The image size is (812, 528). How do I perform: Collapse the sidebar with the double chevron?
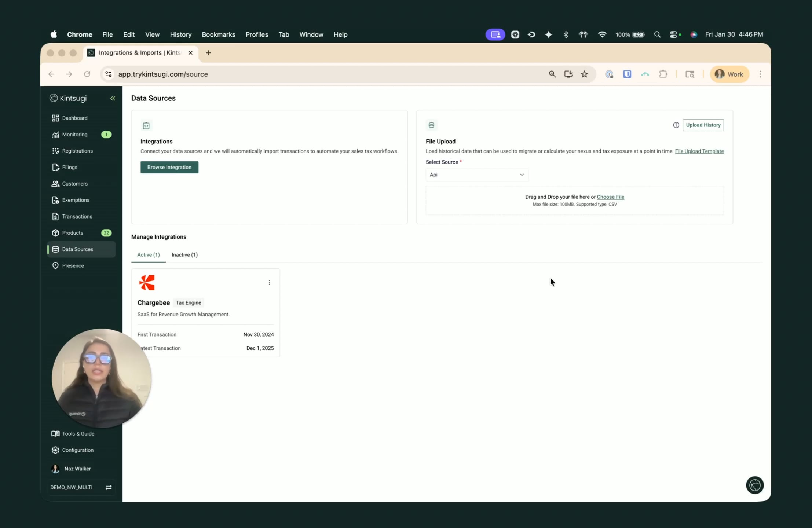113,98
